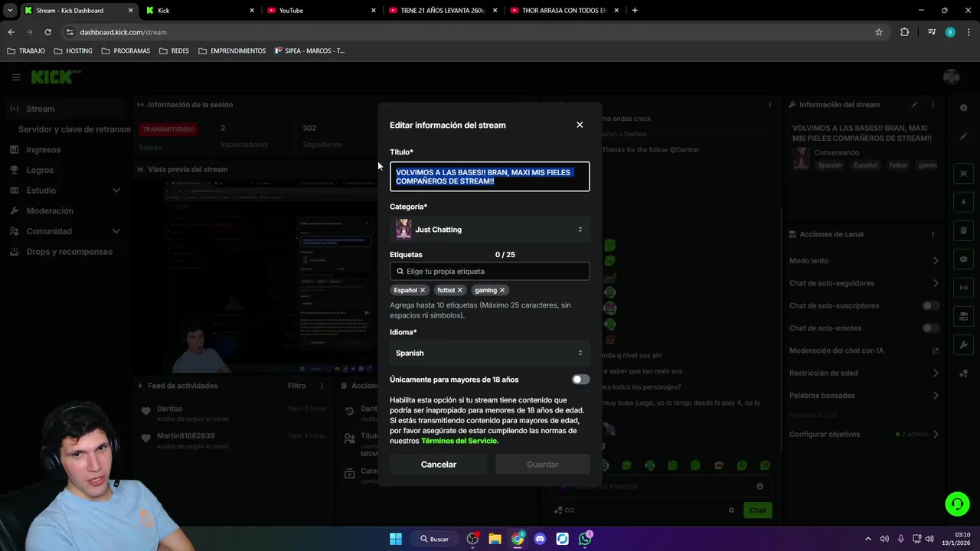Open Feed de actividades options menu
Screen dimensions: 980x551
click(x=322, y=386)
